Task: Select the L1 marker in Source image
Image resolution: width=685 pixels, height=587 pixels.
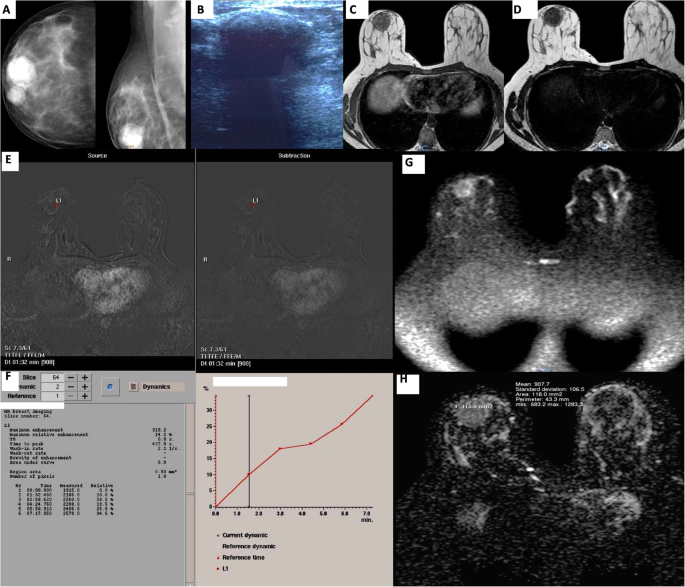Action: 57,202
